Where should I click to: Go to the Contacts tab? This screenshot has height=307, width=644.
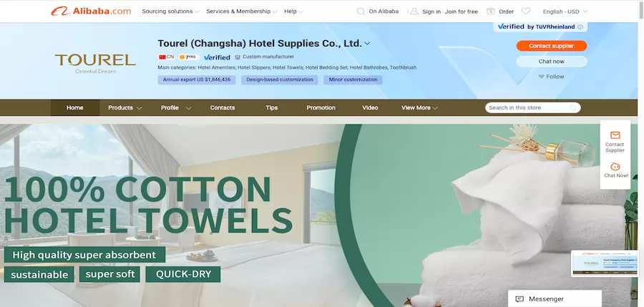[x=223, y=107]
